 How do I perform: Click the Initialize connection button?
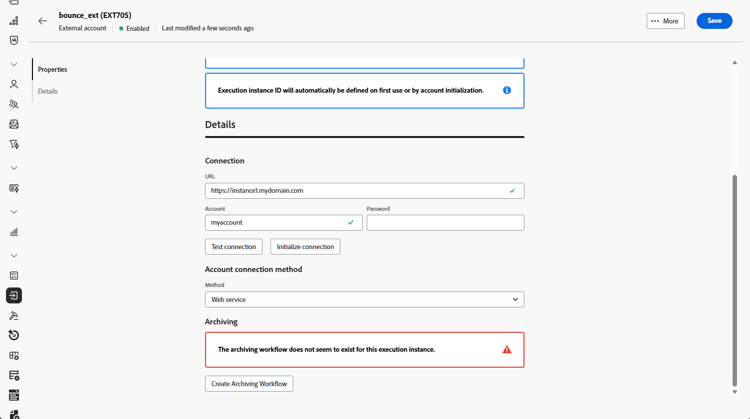305,247
